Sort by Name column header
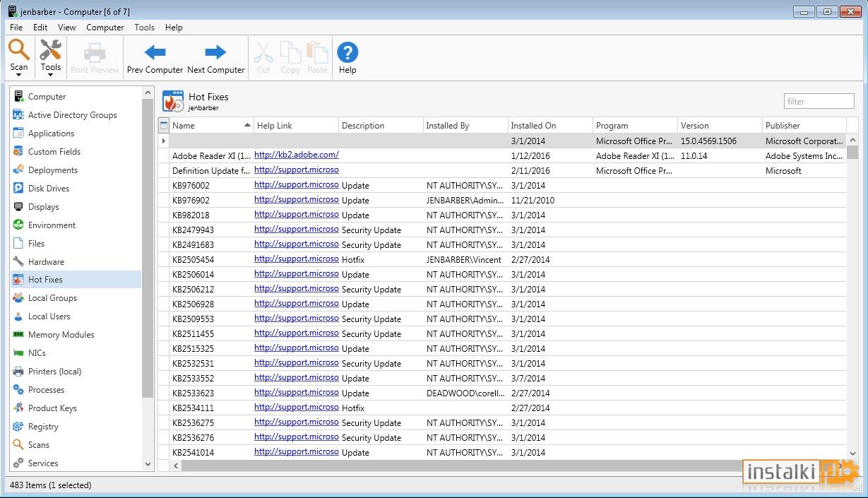The height and width of the screenshot is (498, 868). [212, 126]
